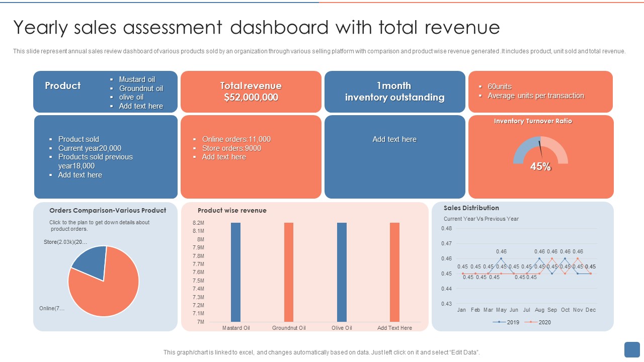
Task: Click 'Orders Comparison-Various Product' chart title
Action: (108, 210)
